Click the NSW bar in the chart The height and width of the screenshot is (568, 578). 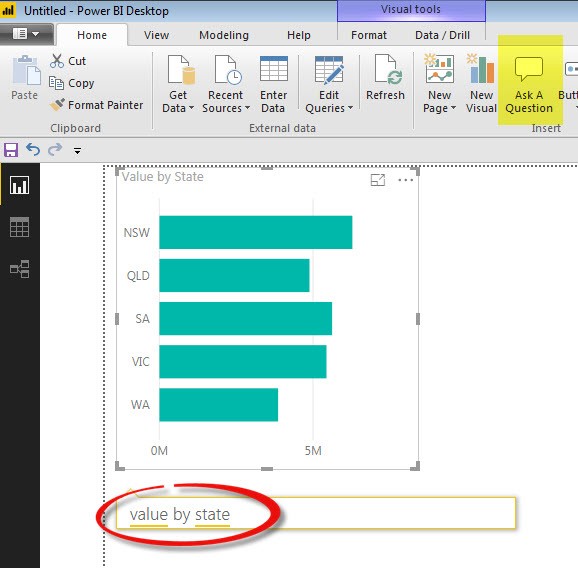(x=256, y=232)
